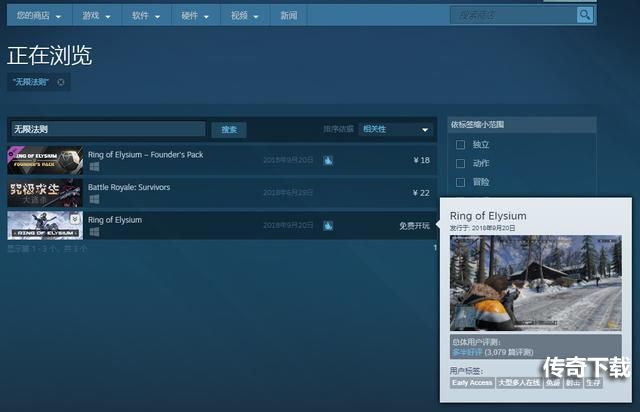Click the wishlist dropdown badge on the Ring of Elysium thumbnail
The height and width of the screenshot is (412, 640).
pyautogui.click(x=75, y=219)
